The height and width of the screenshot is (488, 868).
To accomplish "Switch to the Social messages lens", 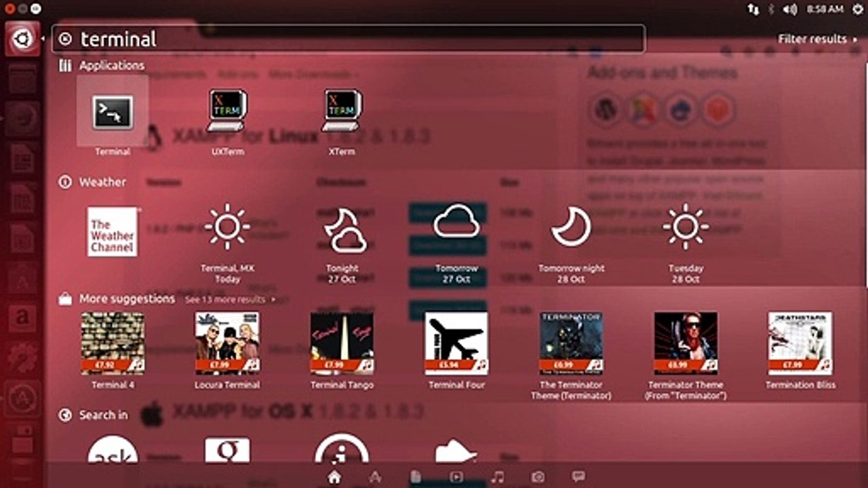I will (578, 476).
